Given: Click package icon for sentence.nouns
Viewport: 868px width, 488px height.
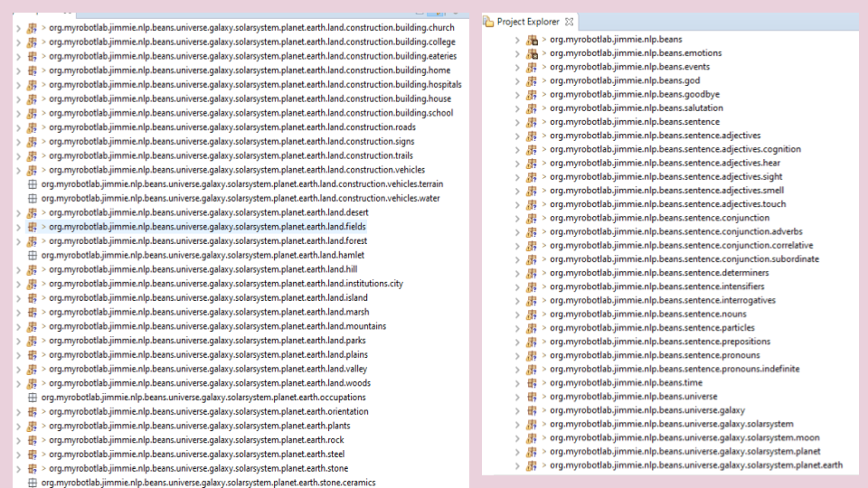Looking at the screenshot, I should point(532,314).
